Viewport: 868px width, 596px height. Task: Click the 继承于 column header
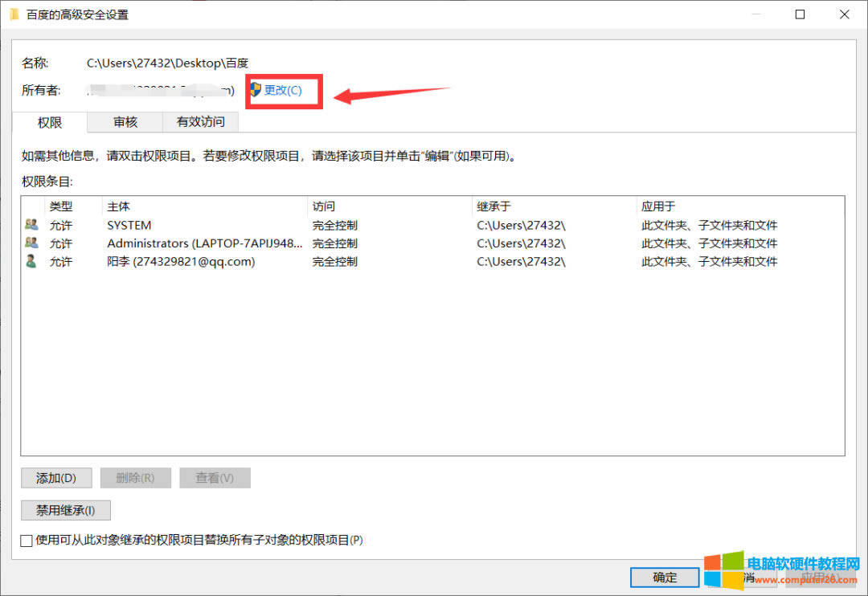(x=493, y=206)
